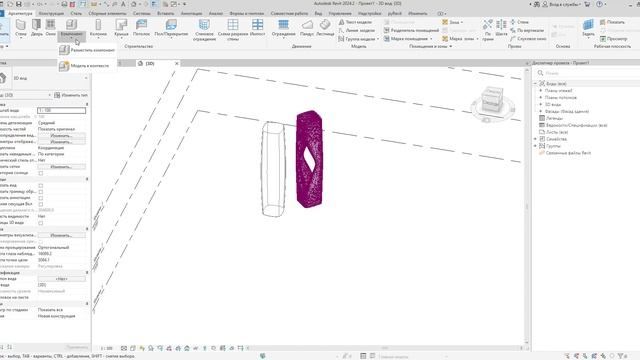
Task: Switch to the Вставить ribbon tab
Action: click(x=165, y=13)
